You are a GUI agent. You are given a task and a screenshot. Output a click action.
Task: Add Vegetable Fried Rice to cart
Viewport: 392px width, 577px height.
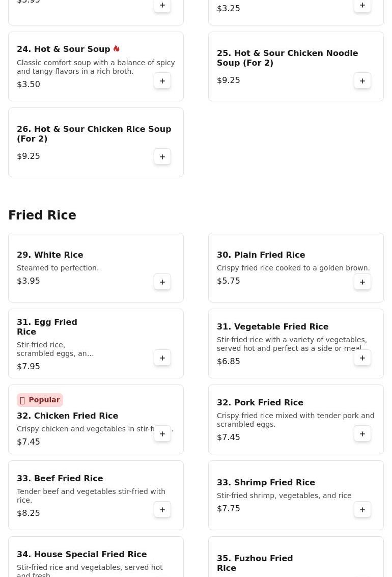[362, 358]
